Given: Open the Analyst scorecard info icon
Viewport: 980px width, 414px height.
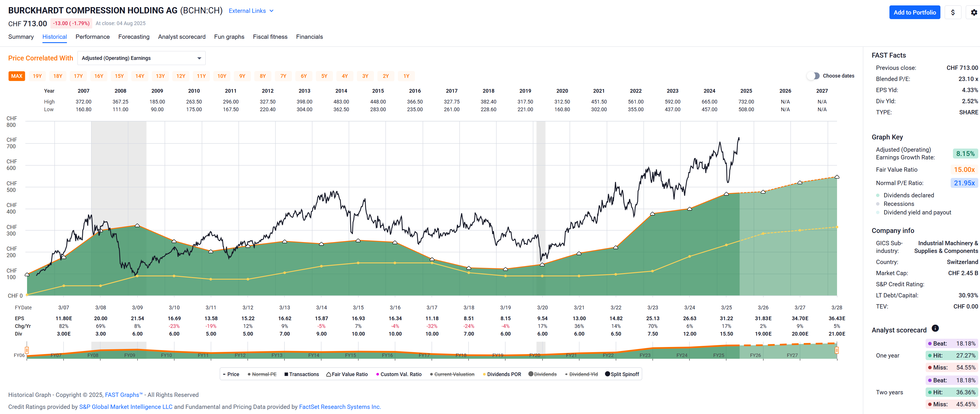Looking at the screenshot, I should coord(935,328).
